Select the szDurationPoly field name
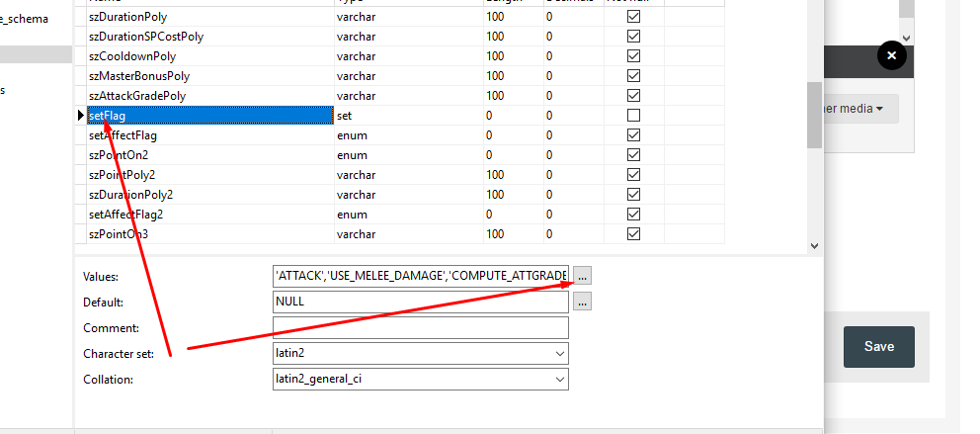Viewport: 980px width, 434px height. 128,17
